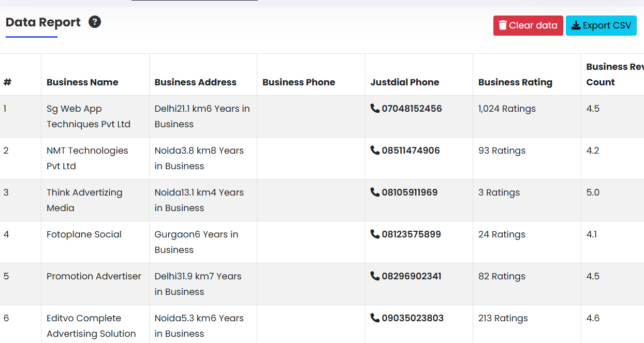This screenshot has height=343, width=644.
Task: Click phone icon beside 07048152456
Action: [375, 108]
